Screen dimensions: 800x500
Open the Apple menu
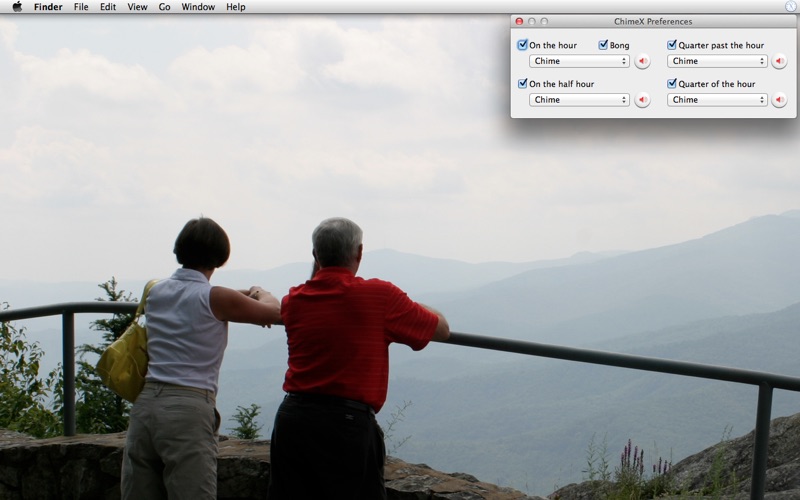17,7
